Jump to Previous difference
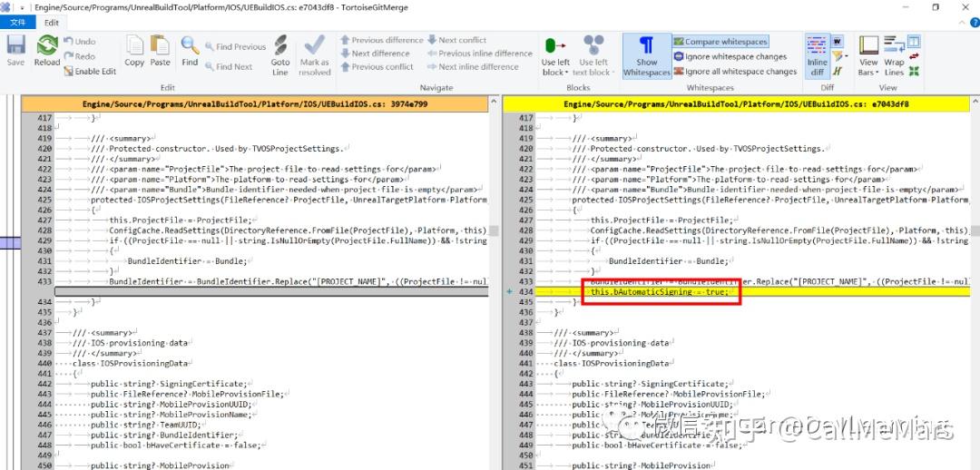 [381, 40]
